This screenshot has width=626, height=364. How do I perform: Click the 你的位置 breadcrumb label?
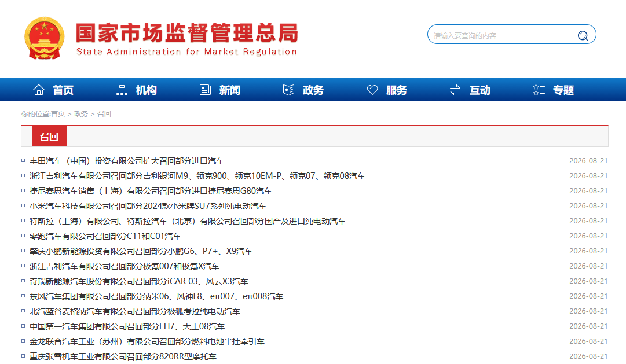click(35, 114)
